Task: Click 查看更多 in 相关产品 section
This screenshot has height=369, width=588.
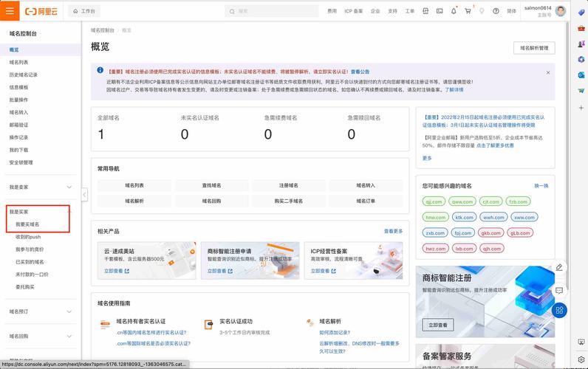Action: (x=394, y=231)
